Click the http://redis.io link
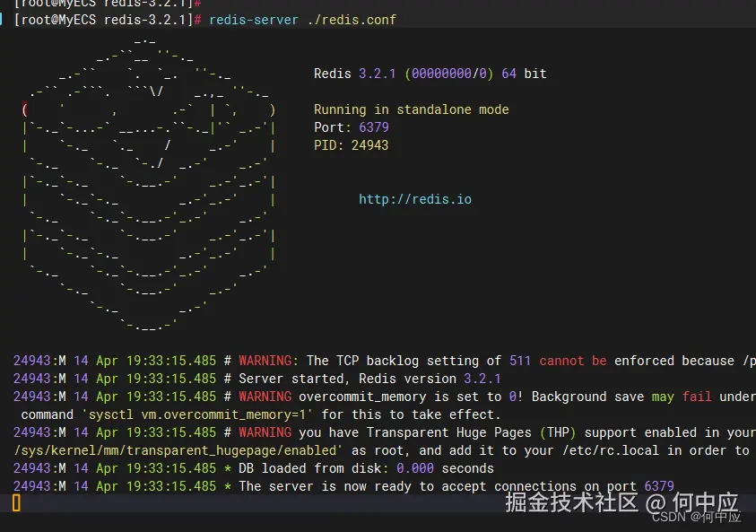 coord(415,199)
